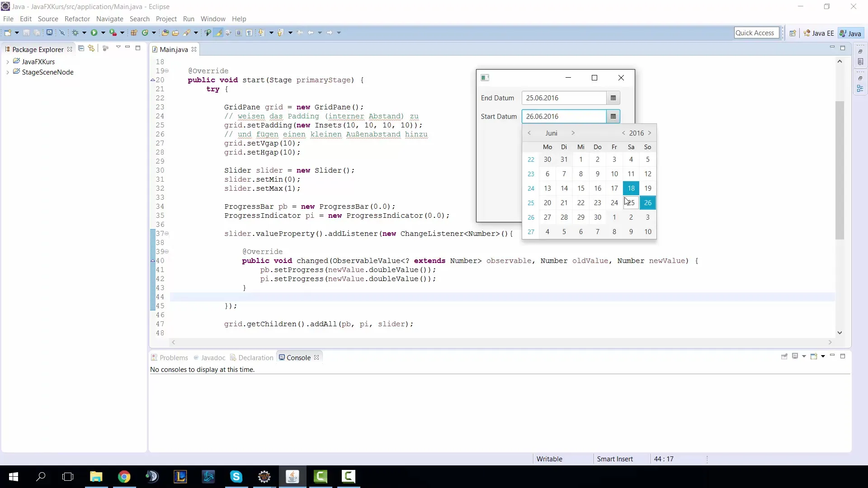Switch to the Problems tab
This screenshot has width=868, height=488.
[x=170, y=357]
